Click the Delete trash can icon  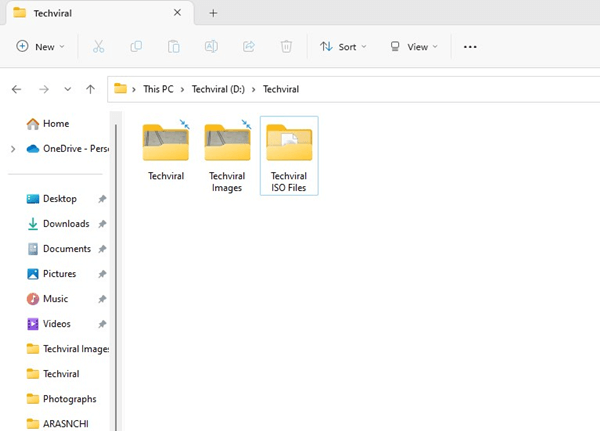tap(286, 47)
